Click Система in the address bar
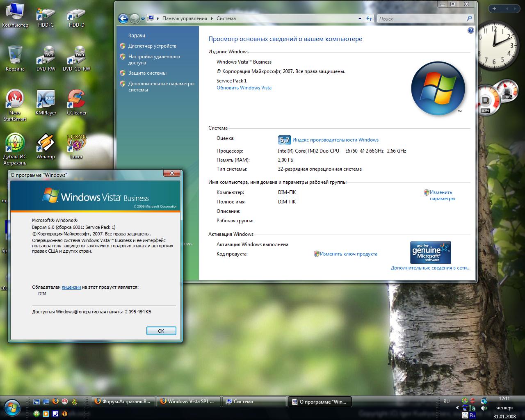The image size is (525, 420). tap(226, 18)
